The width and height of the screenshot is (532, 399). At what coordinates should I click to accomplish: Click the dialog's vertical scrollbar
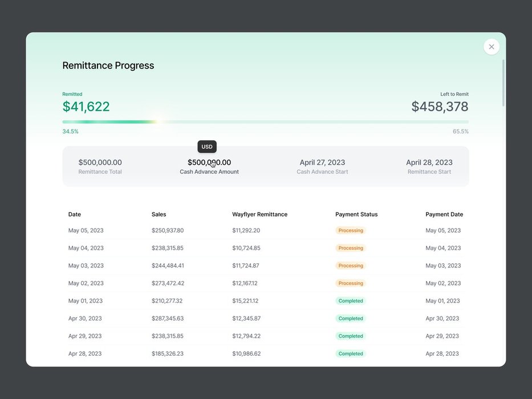pyautogui.click(x=503, y=83)
